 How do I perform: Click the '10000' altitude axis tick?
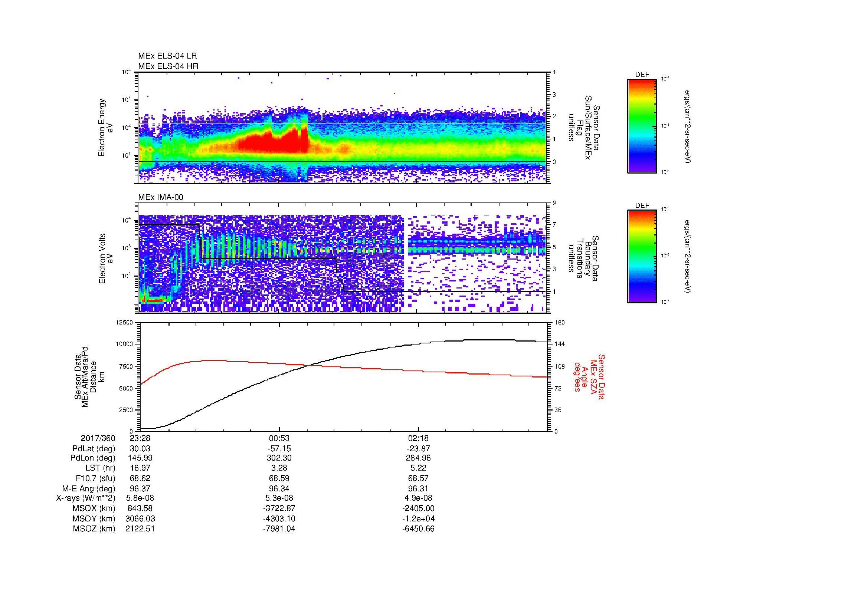pyautogui.click(x=125, y=345)
